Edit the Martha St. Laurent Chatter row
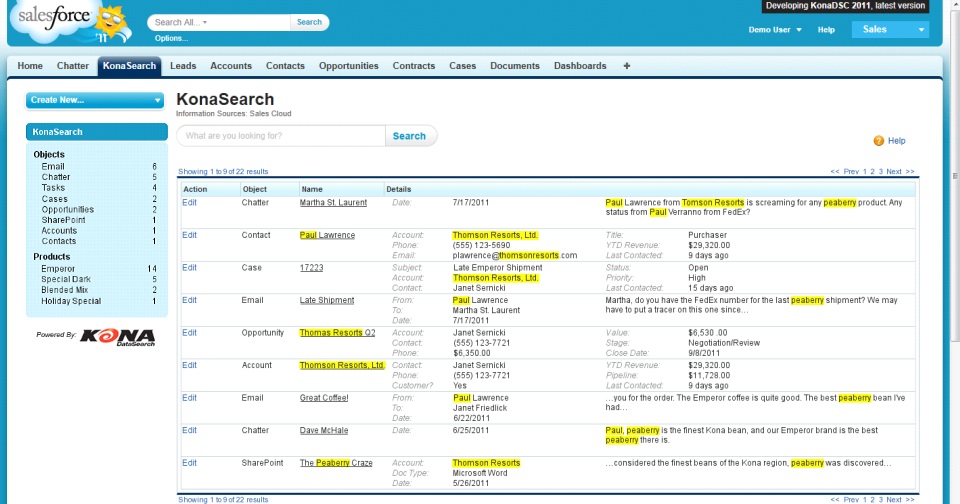The height and width of the screenshot is (504, 960). click(189, 203)
